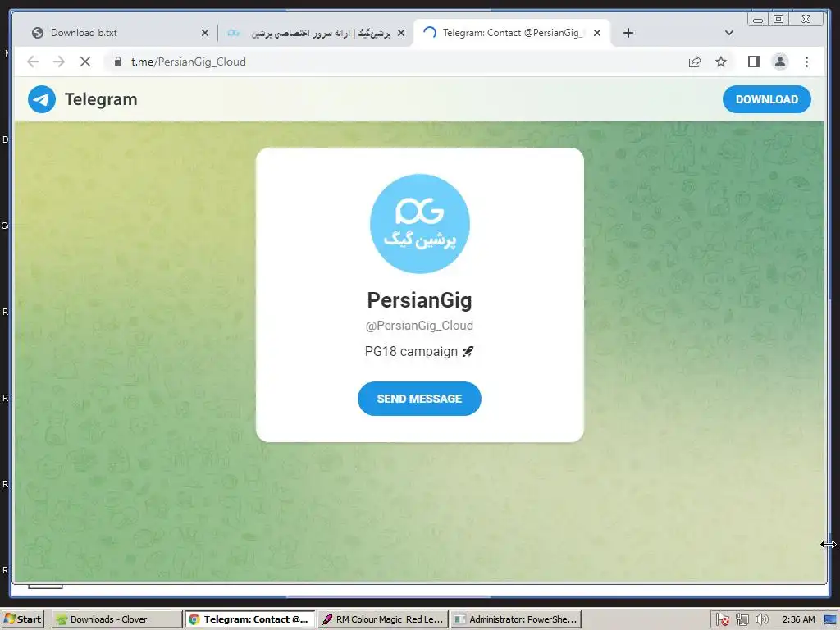Click the @PersianGig_Cloud username text

(419, 326)
